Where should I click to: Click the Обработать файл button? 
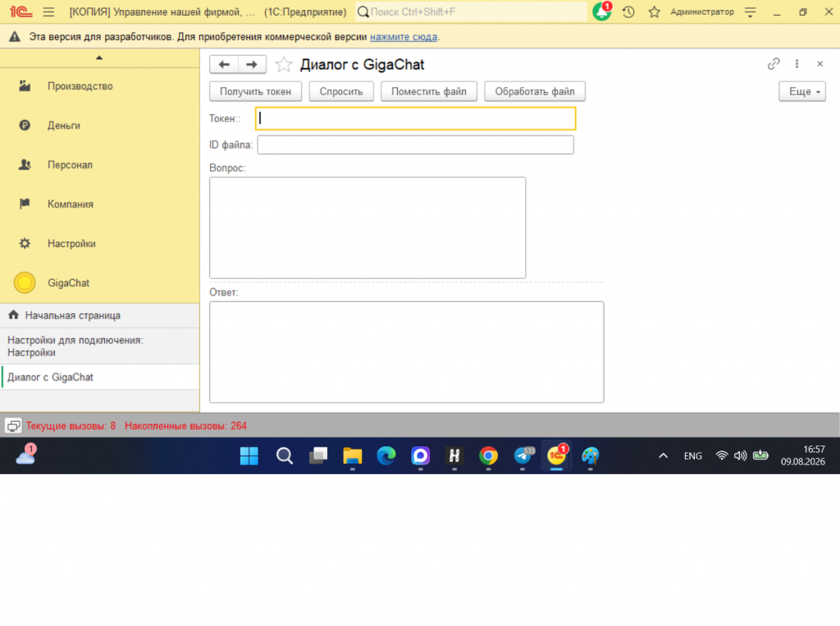point(535,92)
